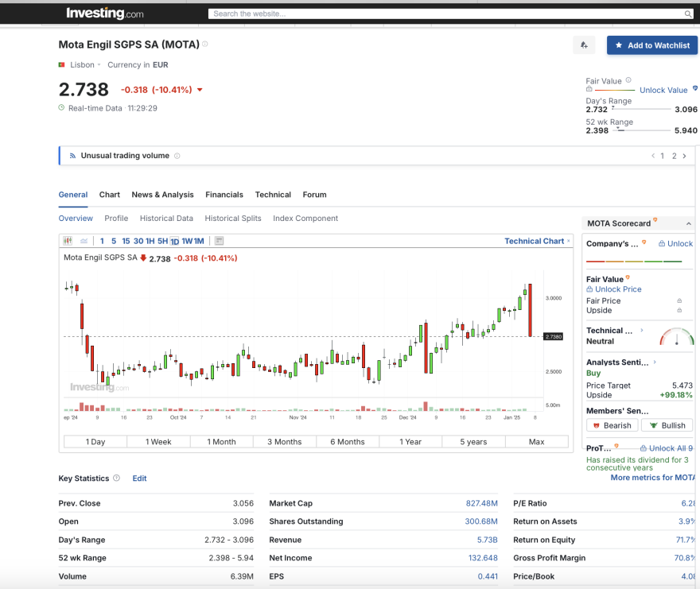Click Edit next to Key Statistics
Screen dimensions: 700x589
click(x=139, y=479)
